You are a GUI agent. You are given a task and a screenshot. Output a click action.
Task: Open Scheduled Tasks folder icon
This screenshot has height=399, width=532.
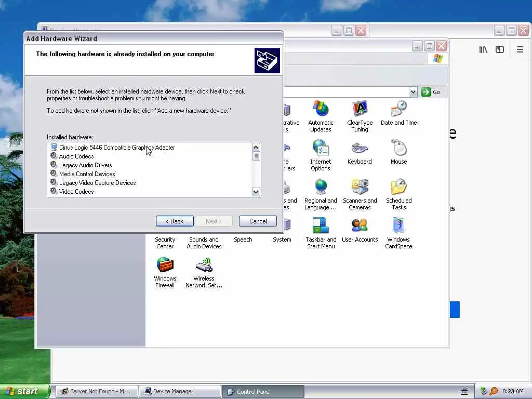click(398, 194)
